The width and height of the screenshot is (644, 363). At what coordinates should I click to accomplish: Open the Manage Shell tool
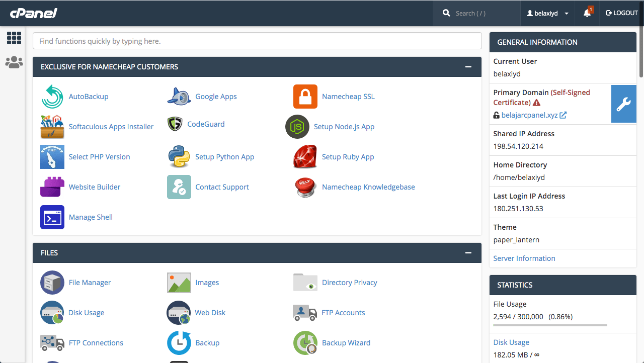pyautogui.click(x=91, y=217)
